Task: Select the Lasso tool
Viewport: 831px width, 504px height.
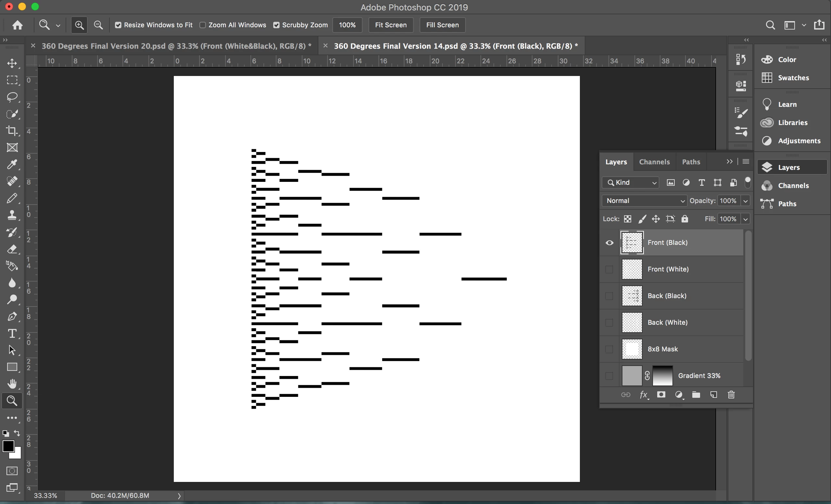Action: click(12, 97)
